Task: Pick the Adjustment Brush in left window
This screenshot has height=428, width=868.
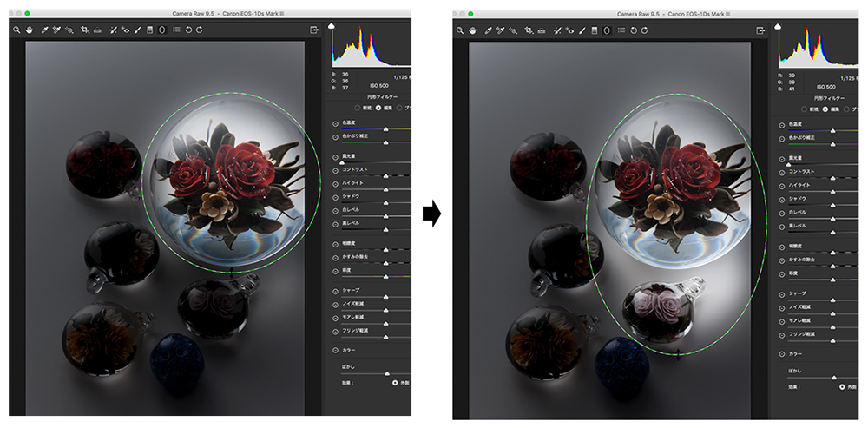Action: pos(138,30)
